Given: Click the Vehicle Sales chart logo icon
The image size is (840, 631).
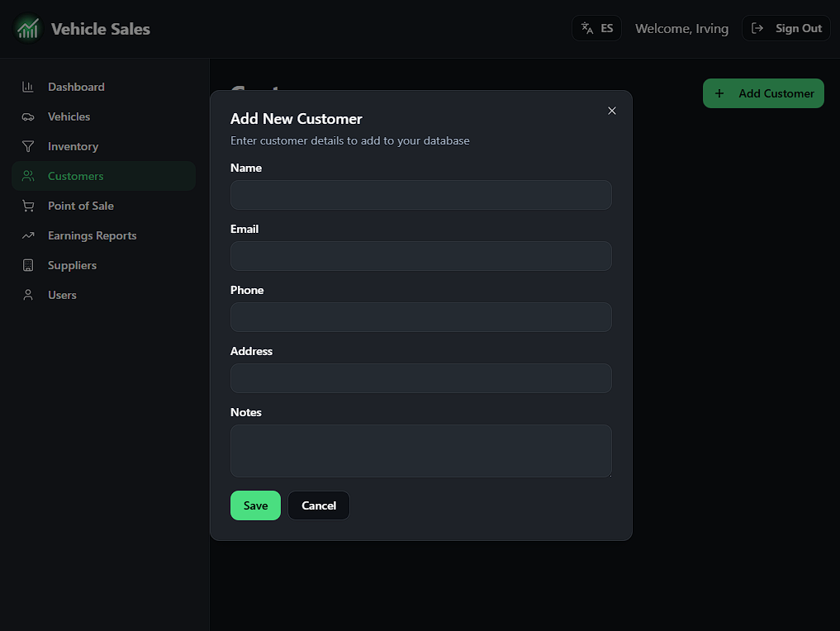Looking at the screenshot, I should tap(28, 28).
